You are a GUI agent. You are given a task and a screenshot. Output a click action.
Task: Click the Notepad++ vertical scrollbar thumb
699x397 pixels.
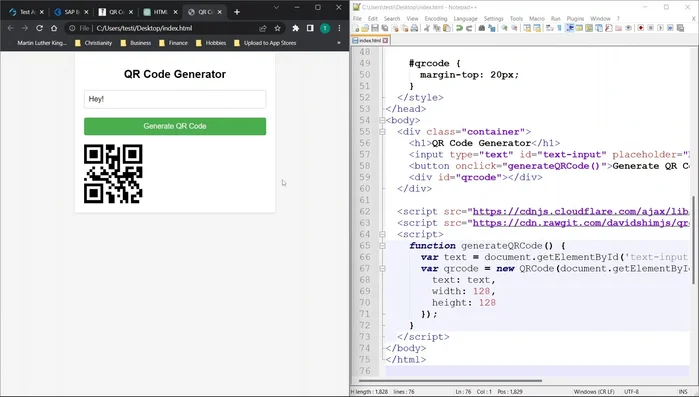[694, 240]
